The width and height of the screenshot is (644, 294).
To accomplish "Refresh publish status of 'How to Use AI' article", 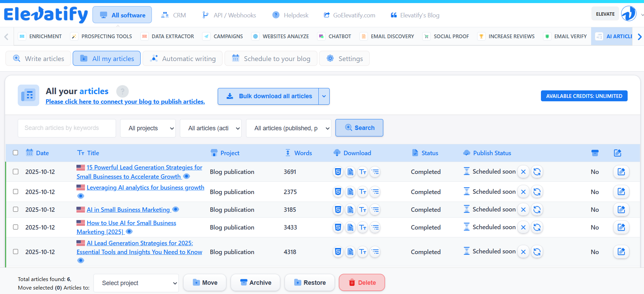I will [x=537, y=227].
